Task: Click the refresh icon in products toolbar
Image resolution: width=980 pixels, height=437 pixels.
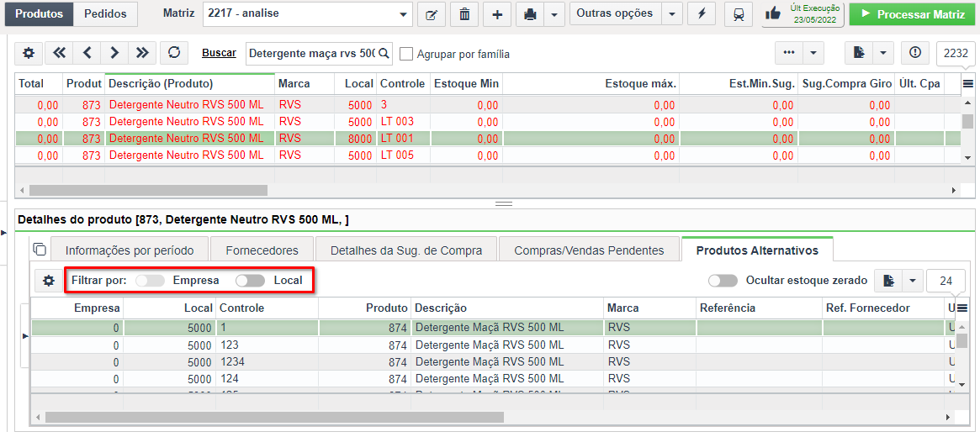Action: [x=174, y=54]
